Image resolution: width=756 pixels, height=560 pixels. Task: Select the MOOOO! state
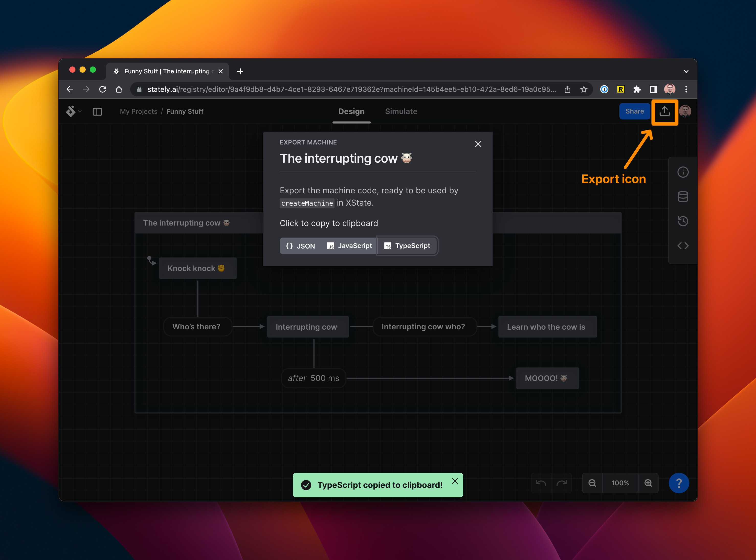tap(548, 378)
